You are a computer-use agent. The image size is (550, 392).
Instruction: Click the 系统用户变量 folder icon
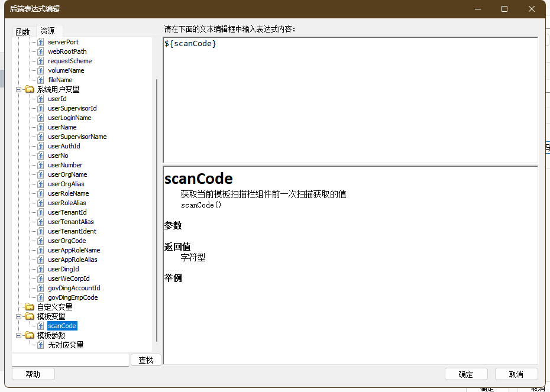coord(30,89)
